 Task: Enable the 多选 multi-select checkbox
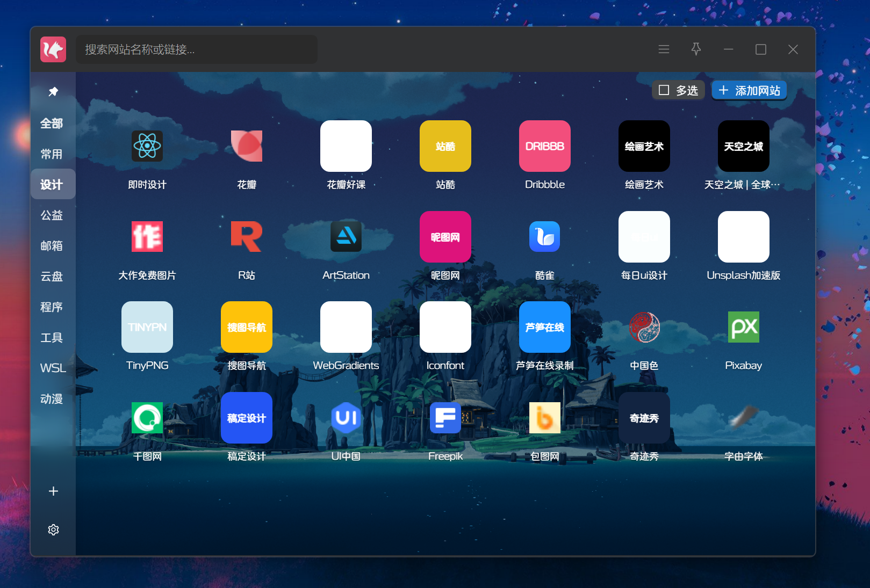[x=664, y=90]
